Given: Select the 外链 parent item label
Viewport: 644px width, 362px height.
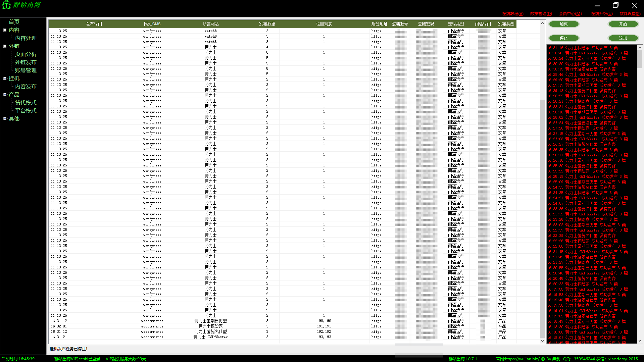Looking at the screenshot, I should (x=14, y=46).
